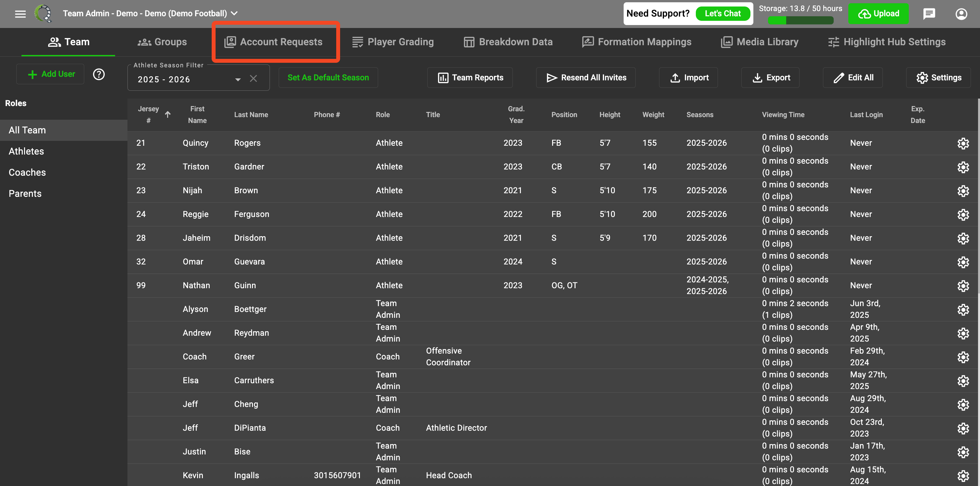Open the messages chat icon
The height and width of the screenshot is (486, 980).
[x=929, y=14]
